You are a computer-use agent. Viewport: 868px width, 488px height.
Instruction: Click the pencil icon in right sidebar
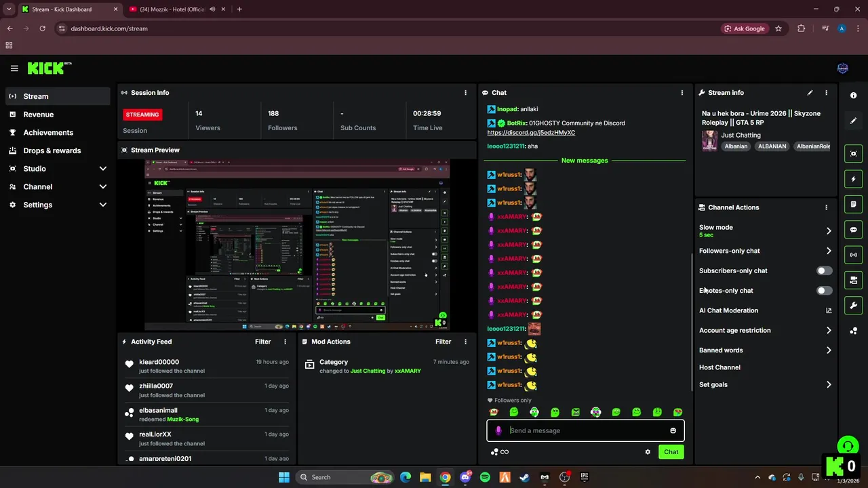pyautogui.click(x=853, y=121)
